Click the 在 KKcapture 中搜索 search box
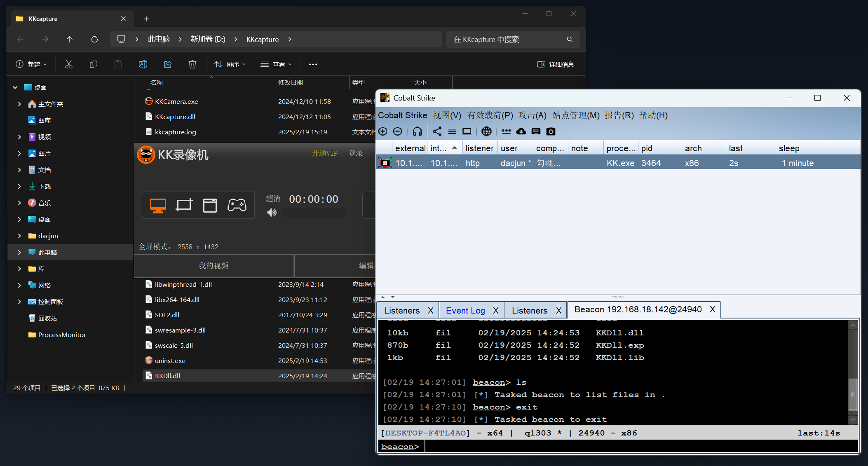 [x=513, y=39]
